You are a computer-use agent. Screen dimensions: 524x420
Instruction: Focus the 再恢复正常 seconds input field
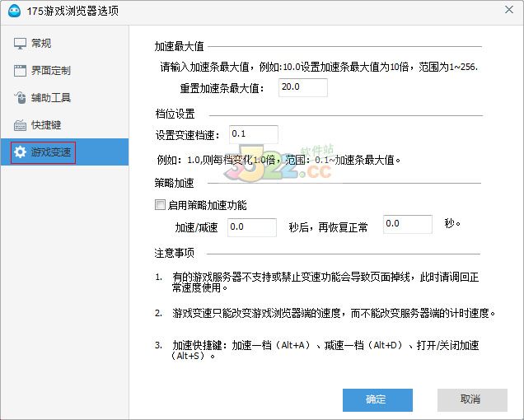click(408, 224)
